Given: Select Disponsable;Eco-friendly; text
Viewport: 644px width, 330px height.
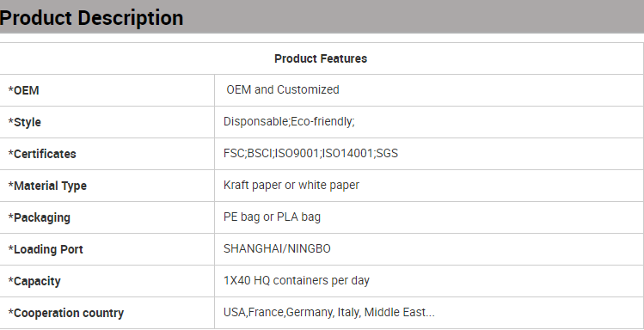Looking at the screenshot, I should pyautogui.click(x=289, y=122).
